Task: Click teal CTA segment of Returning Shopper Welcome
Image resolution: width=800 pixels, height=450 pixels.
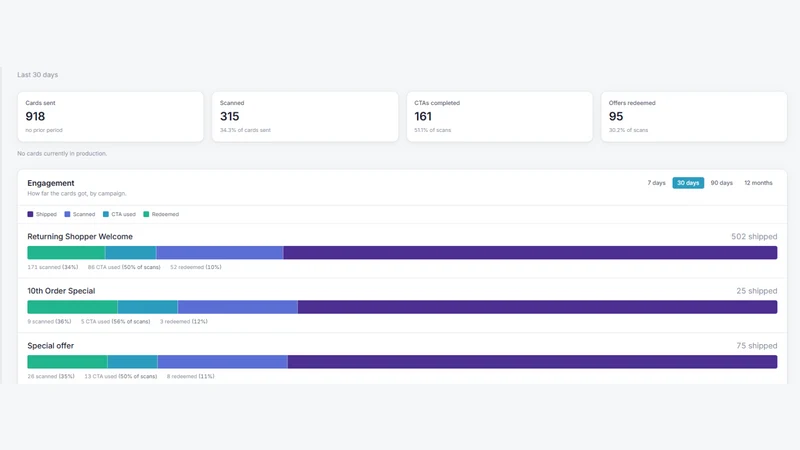Action: point(131,253)
